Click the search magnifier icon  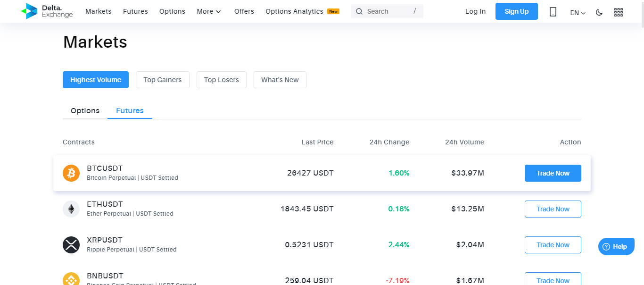pos(359,11)
